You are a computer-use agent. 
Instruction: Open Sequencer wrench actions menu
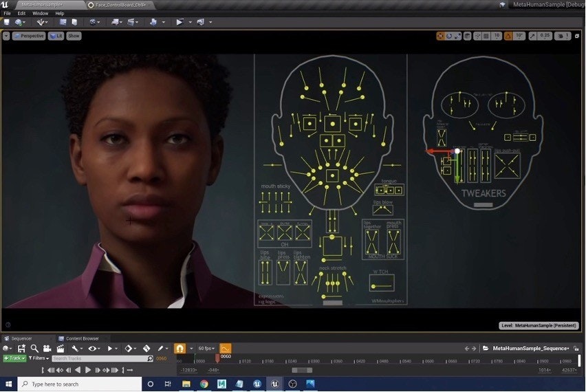click(76, 349)
